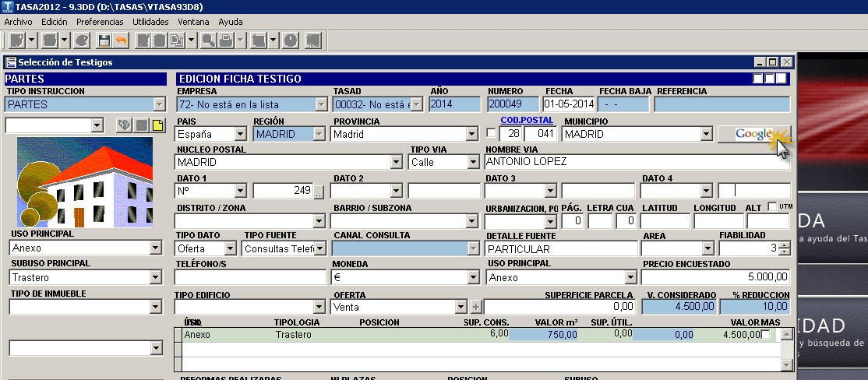Toggle VALOR MAS checkbox in Trastero row
Screen dimensions: 868x380
766,335
